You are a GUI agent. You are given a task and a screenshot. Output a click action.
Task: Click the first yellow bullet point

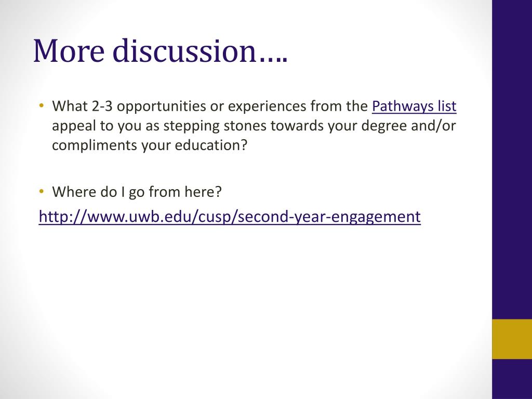point(42,105)
